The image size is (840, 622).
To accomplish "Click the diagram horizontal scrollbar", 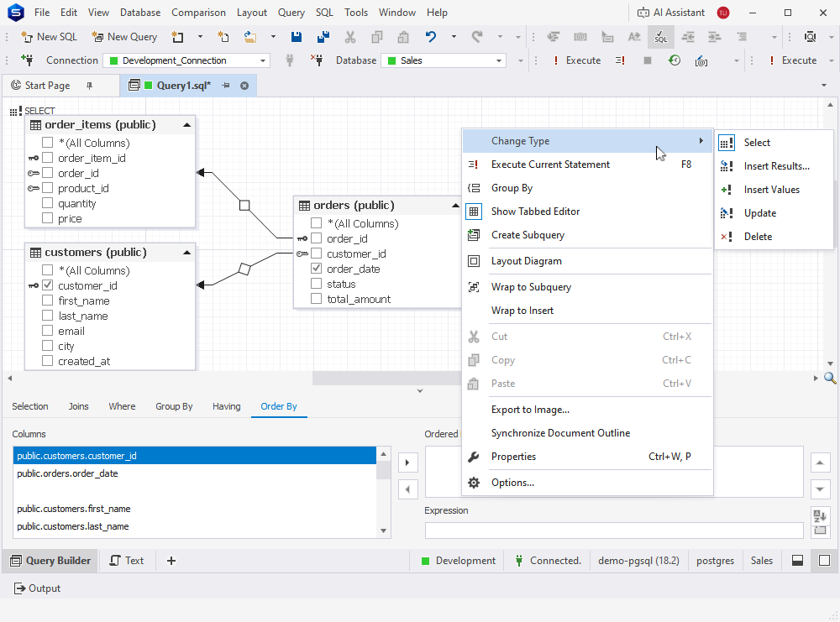I will tap(386, 378).
